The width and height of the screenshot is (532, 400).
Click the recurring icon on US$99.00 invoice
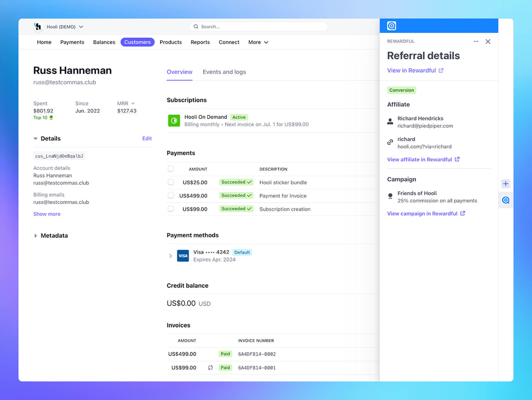pos(210,368)
